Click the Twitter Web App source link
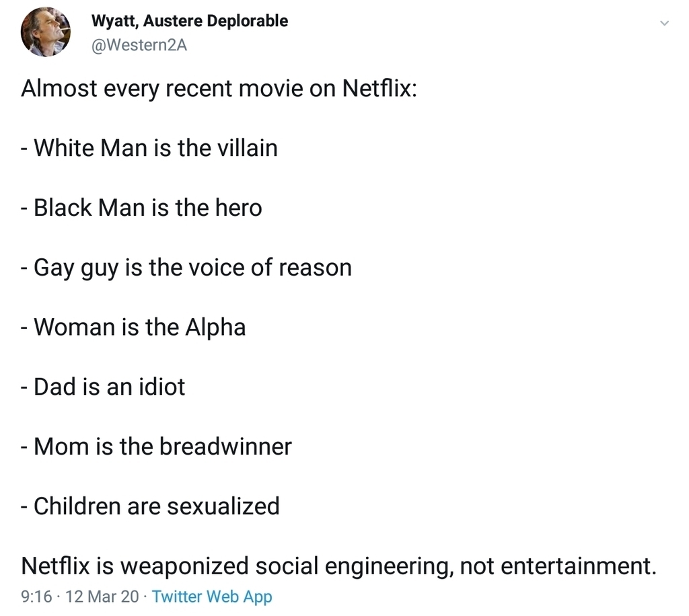The image size is (689, 616). coord(212,596)
